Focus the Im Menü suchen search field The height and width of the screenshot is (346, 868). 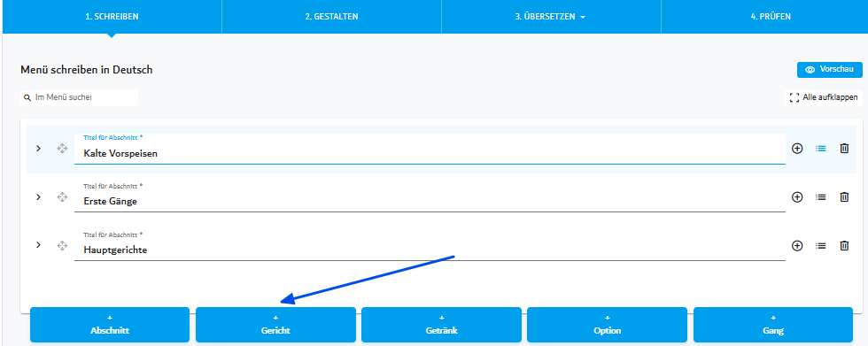(79, 97)
